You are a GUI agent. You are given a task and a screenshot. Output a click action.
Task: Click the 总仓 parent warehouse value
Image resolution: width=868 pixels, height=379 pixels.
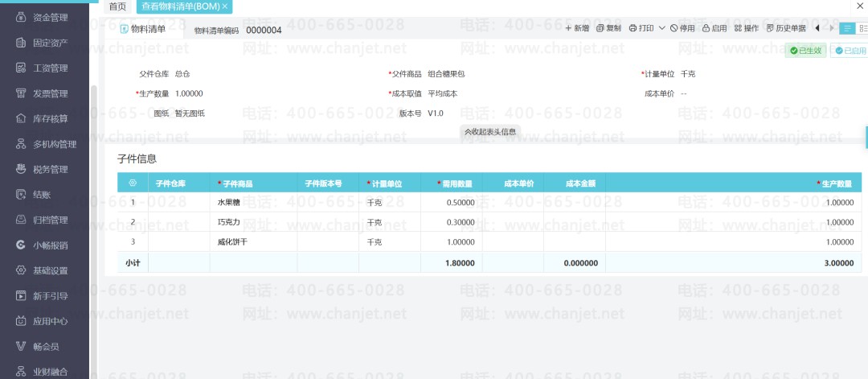click(x=182, y=74)
